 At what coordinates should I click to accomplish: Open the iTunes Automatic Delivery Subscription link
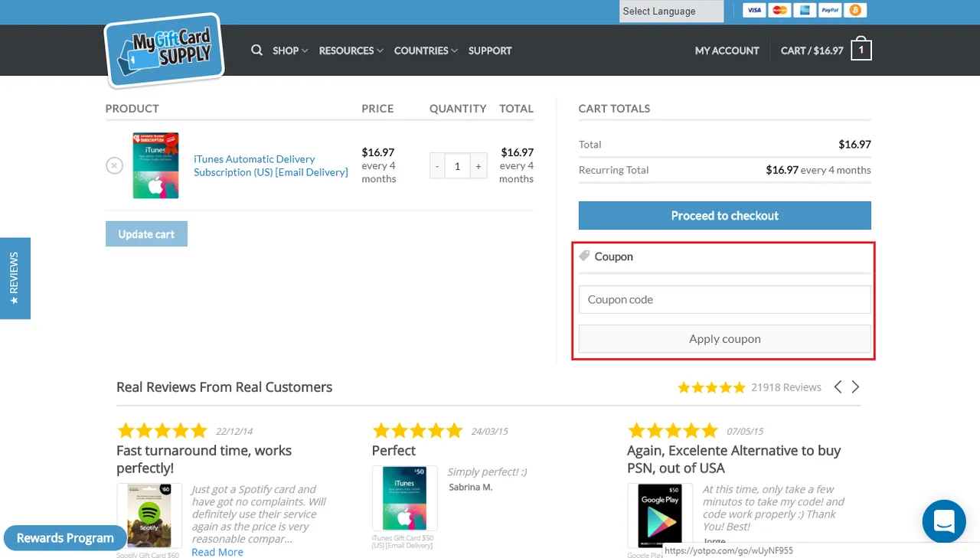tap(271, 165)
